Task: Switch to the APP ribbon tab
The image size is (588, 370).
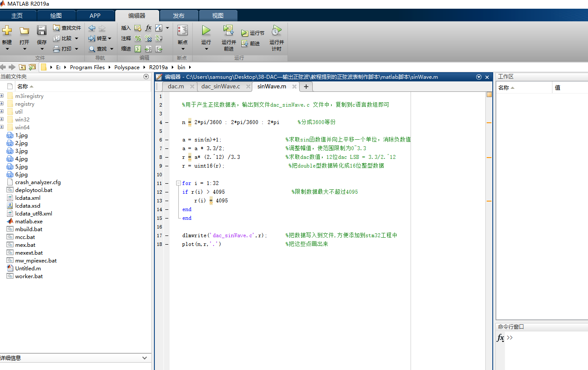Action: [x=95, y=16]
